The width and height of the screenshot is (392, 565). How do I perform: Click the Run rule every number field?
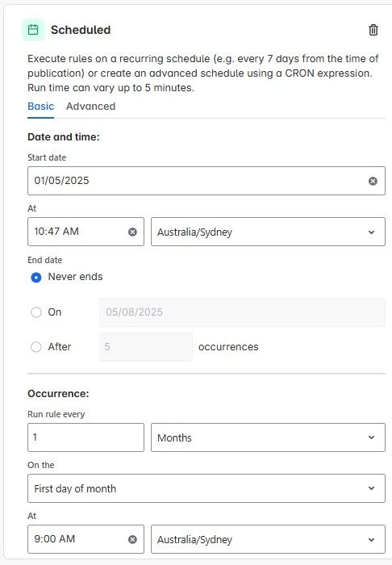coord(85,437)
